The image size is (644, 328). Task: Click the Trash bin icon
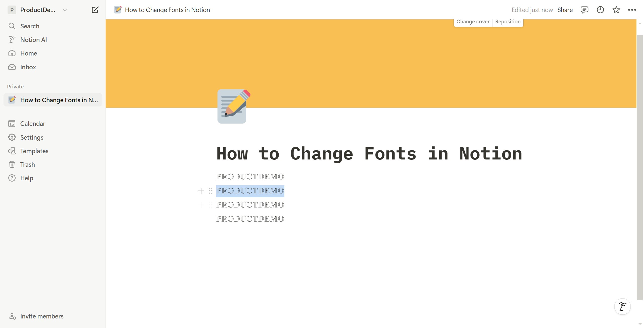coord(12,165)
